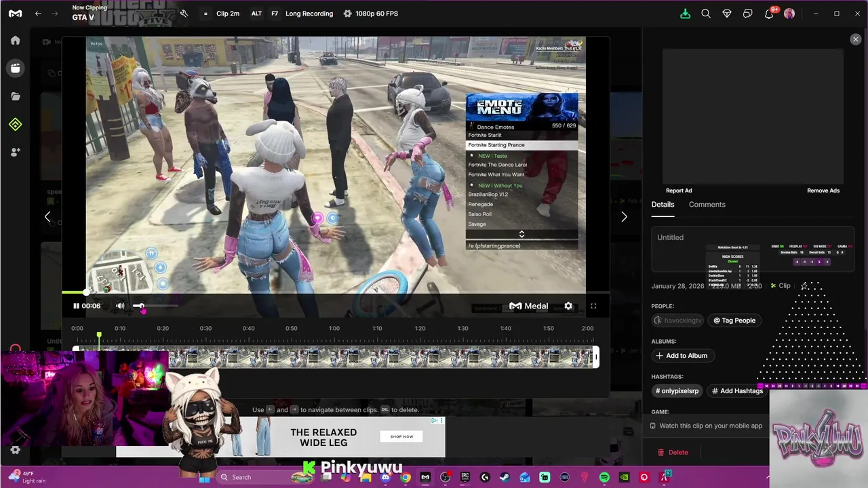Click the diamond premium icon
This screenshot has width=868, height=488.
(x=727, y=14)
